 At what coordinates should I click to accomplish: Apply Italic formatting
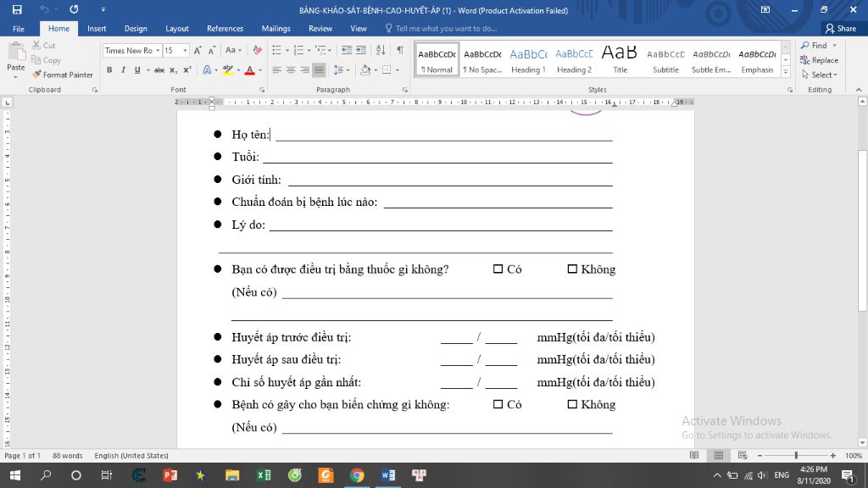point(123,70)
